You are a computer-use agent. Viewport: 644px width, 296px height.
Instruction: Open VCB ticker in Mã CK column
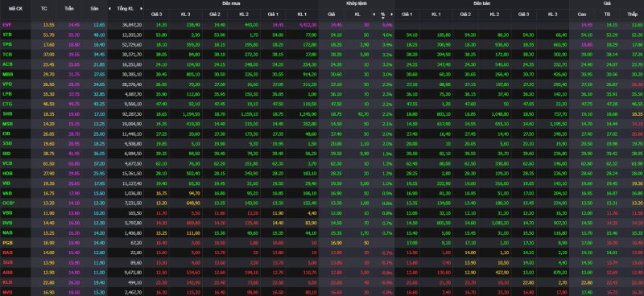(x=7, y=163)
